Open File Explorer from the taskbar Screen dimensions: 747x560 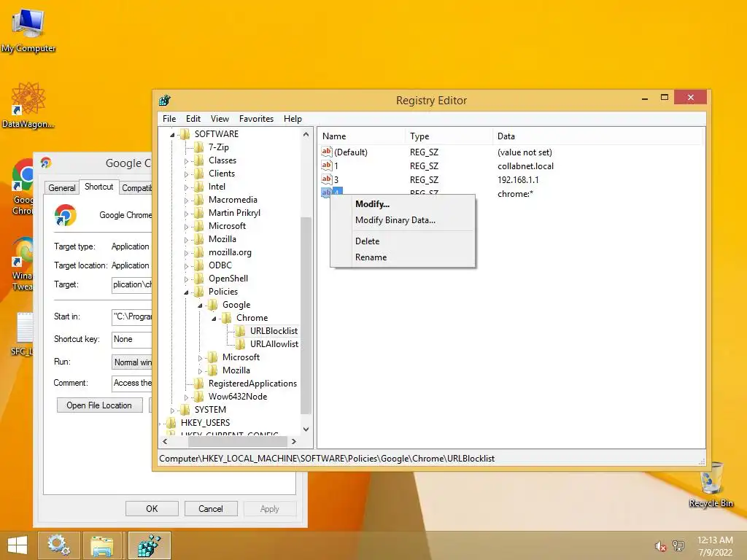point(102,545)
